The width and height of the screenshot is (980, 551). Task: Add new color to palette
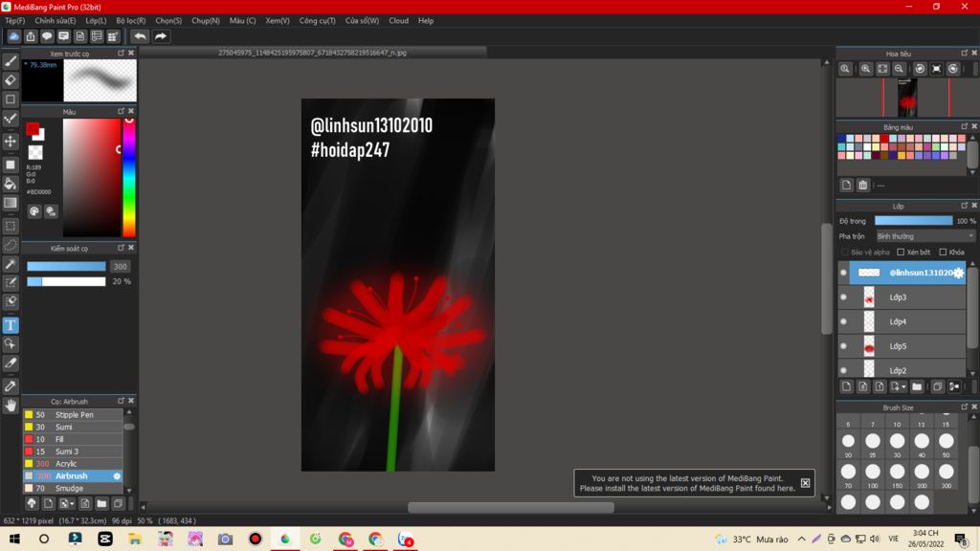pos(846,185)
